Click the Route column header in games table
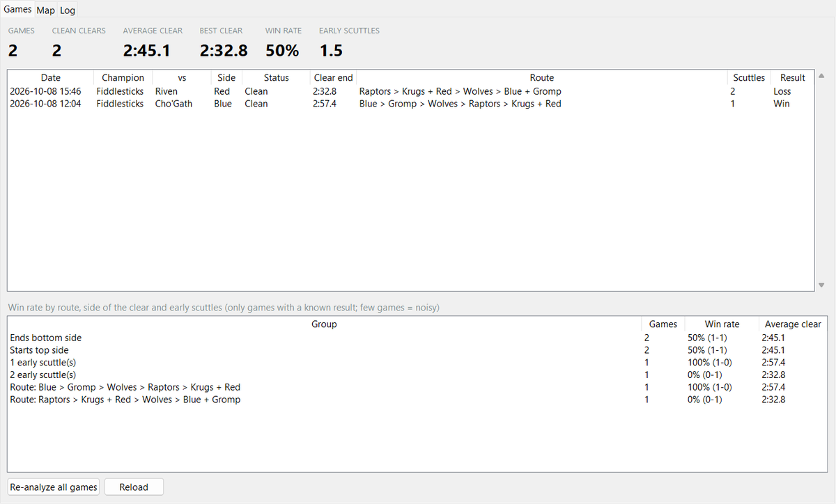 click(x=542, y=78)
